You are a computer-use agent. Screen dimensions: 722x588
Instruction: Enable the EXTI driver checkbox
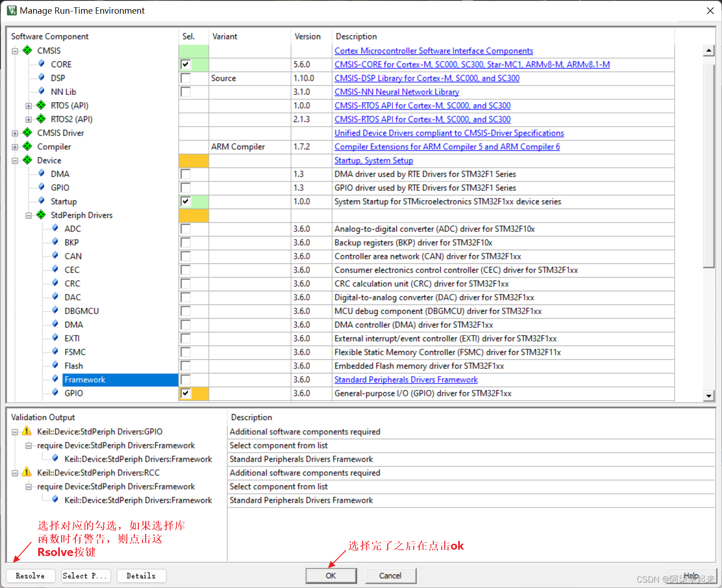coord(185,338)
